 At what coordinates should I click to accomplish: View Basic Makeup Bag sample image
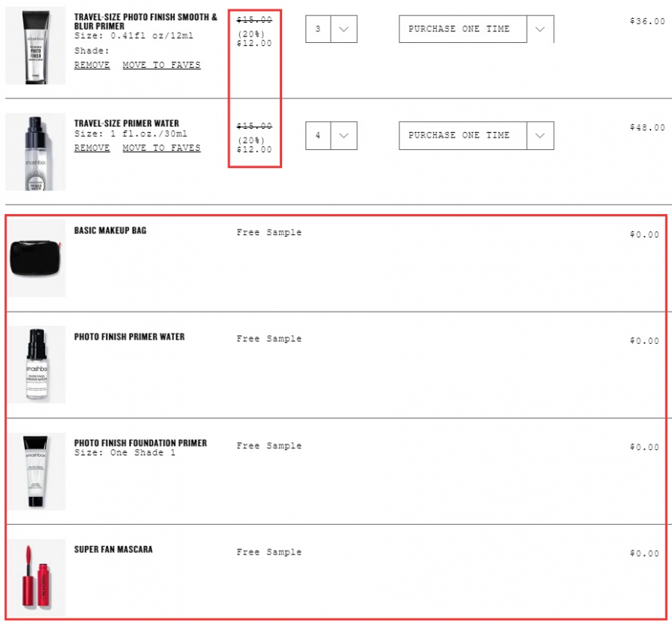pyautogui.click(x=37, y=258)
